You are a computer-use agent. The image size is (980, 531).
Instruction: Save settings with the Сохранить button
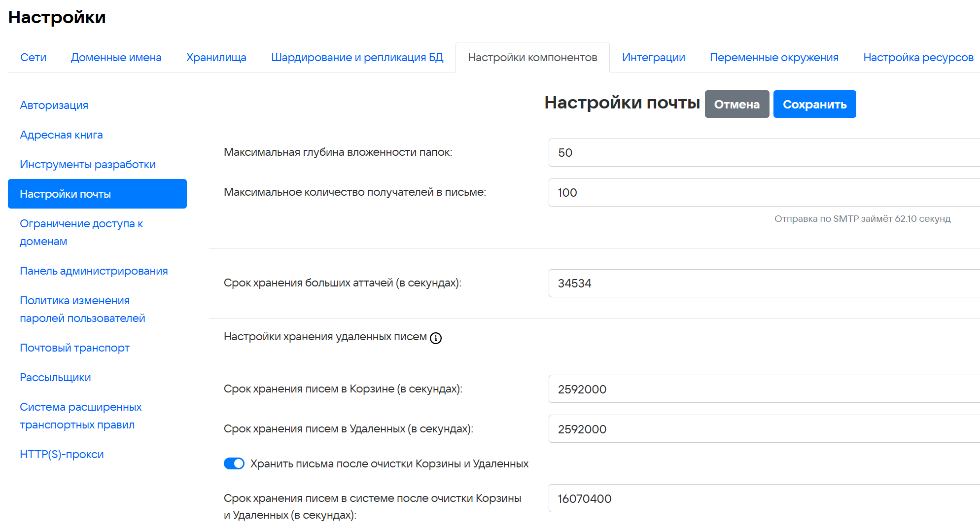pyautogui.click(x=815, y=104)
